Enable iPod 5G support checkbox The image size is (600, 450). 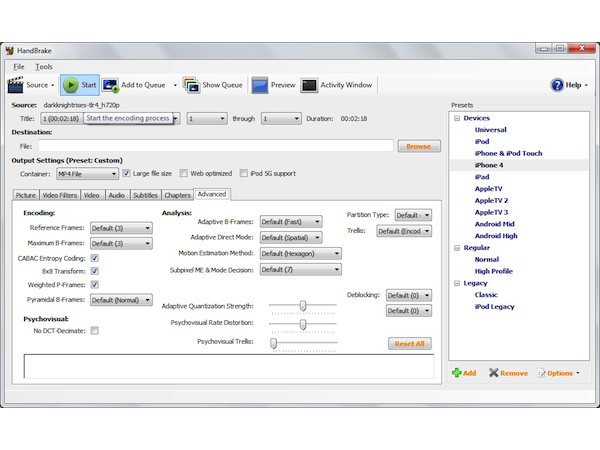point(243,173)
